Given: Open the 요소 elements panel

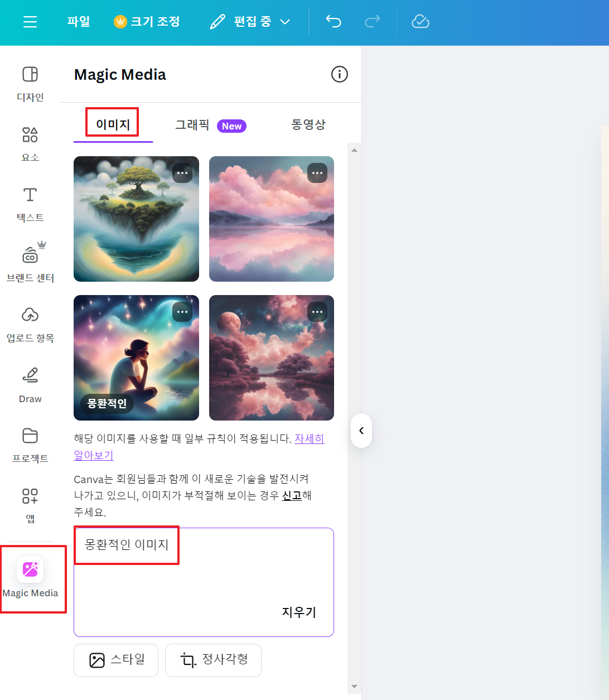Looking at the screenshot, I should click(x=30, y=144).
